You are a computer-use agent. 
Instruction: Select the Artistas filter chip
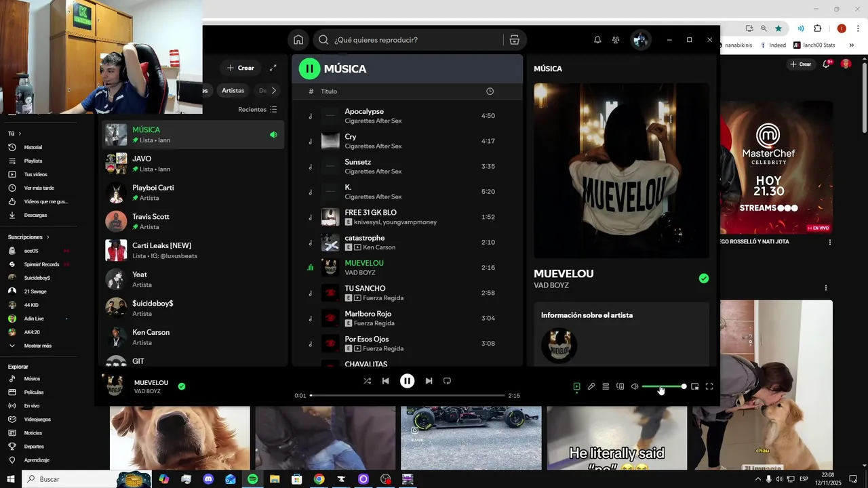(233, 90)
